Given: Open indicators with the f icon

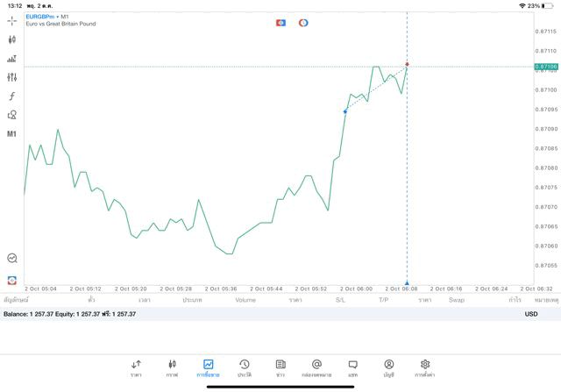Looking at the screenshot, I should click(x=11, y=96).
